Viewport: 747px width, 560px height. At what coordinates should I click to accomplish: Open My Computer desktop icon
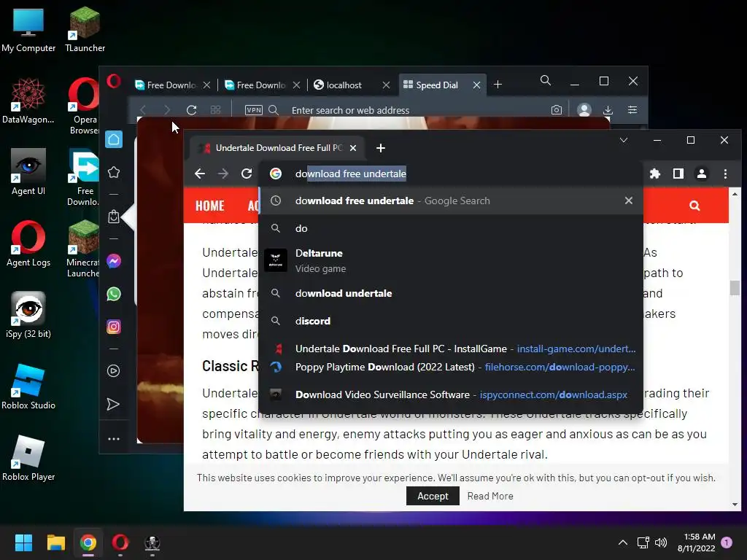point(28,29)
